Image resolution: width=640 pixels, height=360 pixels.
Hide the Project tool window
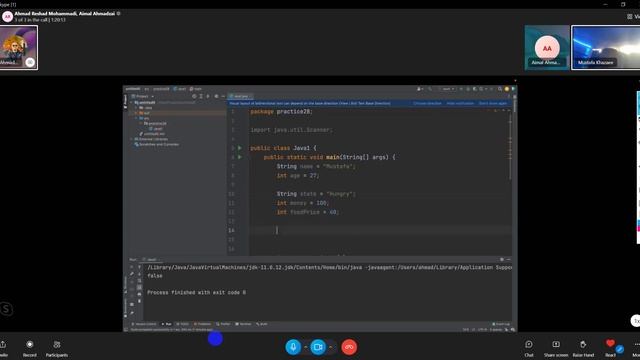point(223,96)
